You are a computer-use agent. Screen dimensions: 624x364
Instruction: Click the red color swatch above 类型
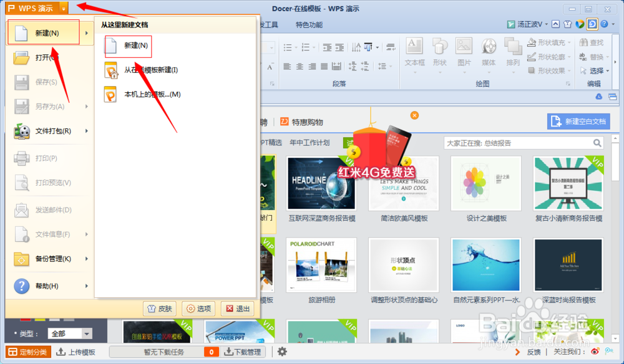click(26, 318)
